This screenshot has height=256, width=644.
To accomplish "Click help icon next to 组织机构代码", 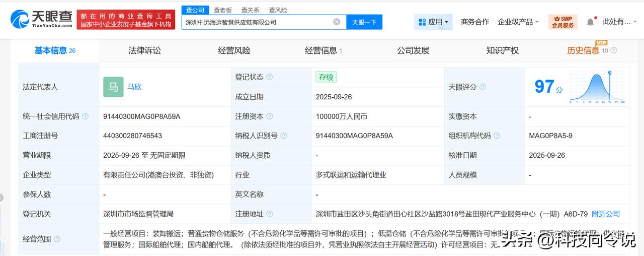I will [x=497, y=136].
